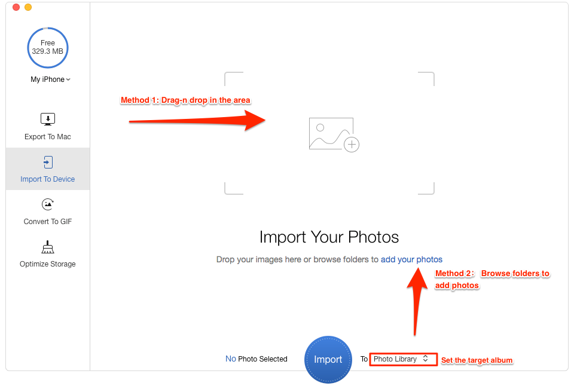This screenshot has height=392, width=574.
Task: Close the window with the red button
Action: coord(16,7)
